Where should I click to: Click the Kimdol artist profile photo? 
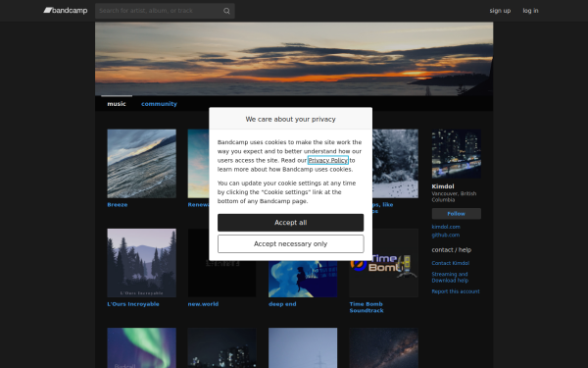point(457,154)
